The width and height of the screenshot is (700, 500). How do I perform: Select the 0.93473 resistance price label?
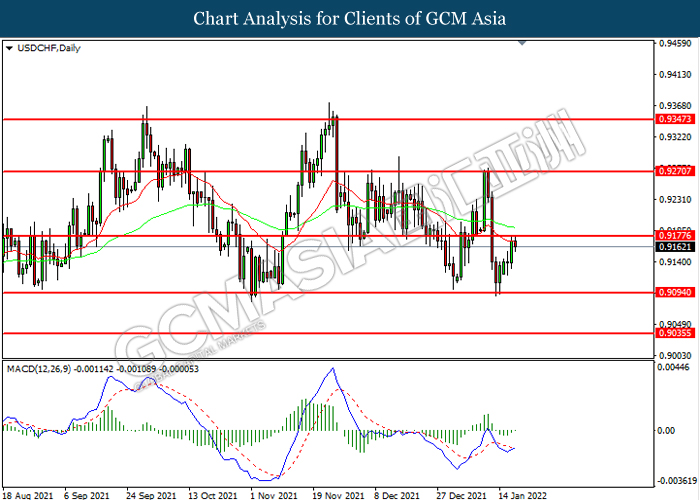tap(675, 119)
